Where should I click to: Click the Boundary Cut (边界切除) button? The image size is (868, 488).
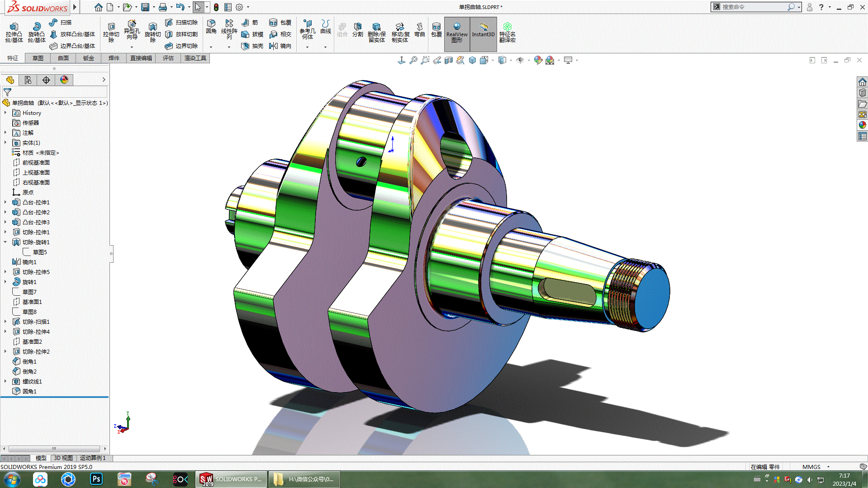181,46
